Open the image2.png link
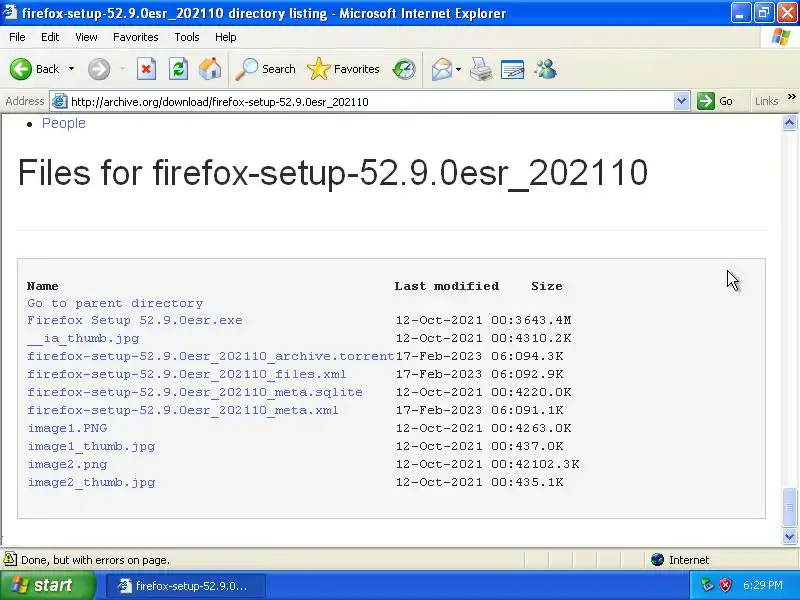800x600 pixels. pos(67,464)
